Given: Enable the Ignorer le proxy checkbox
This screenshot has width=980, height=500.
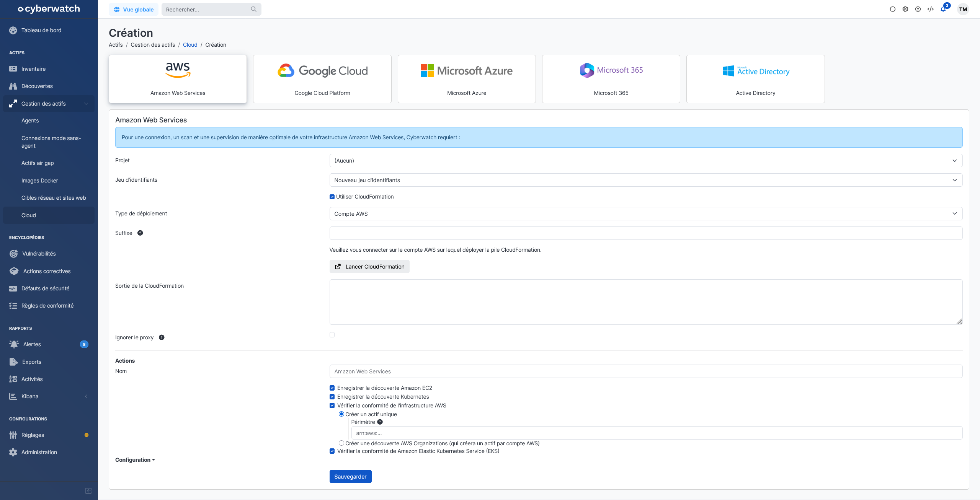Looking at the screenshot, I should (332, 335).
